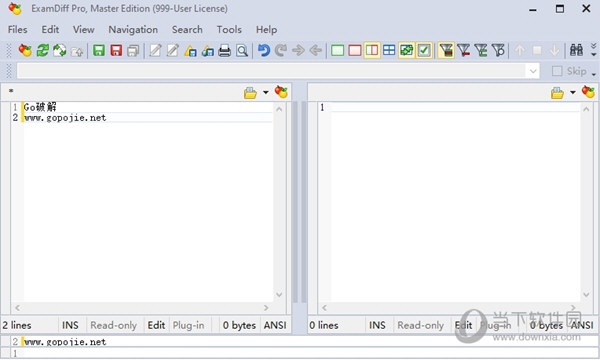Click Read-only in right pane status bar
The width and height of the screenshot is (600, 360).
point(421,325)
